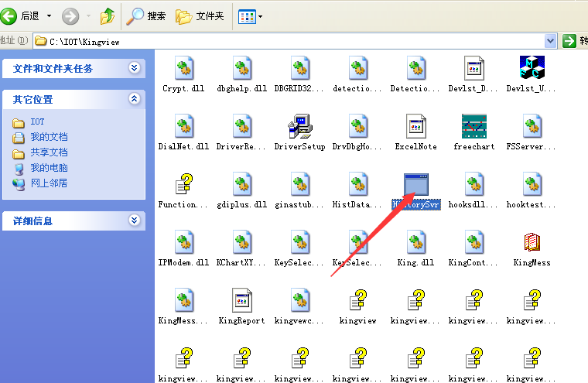Open the Search (搜索) pane

146,16
